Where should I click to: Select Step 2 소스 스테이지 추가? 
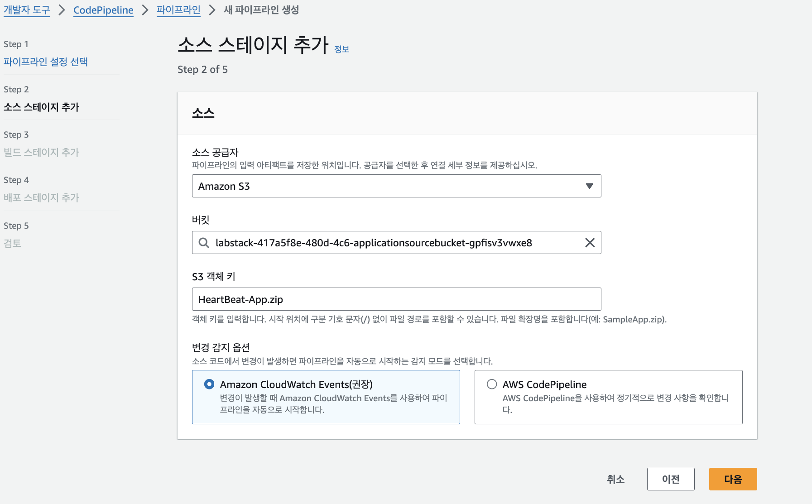(x=41, y=107)
